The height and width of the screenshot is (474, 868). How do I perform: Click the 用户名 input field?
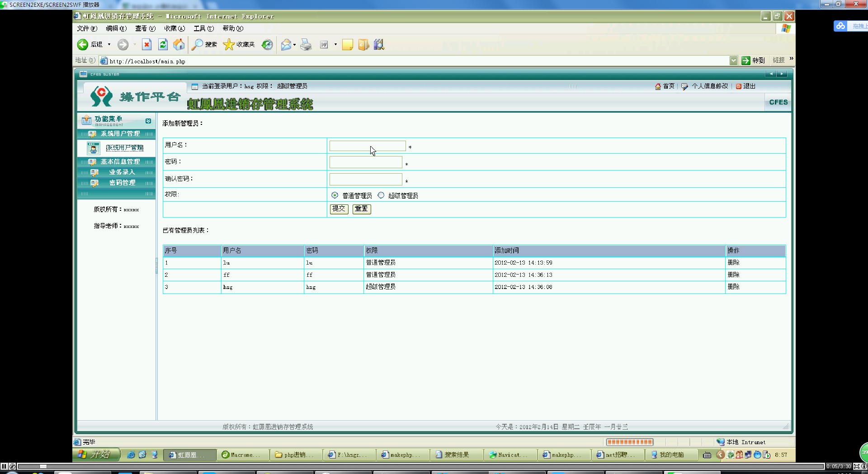coord(368,146)
